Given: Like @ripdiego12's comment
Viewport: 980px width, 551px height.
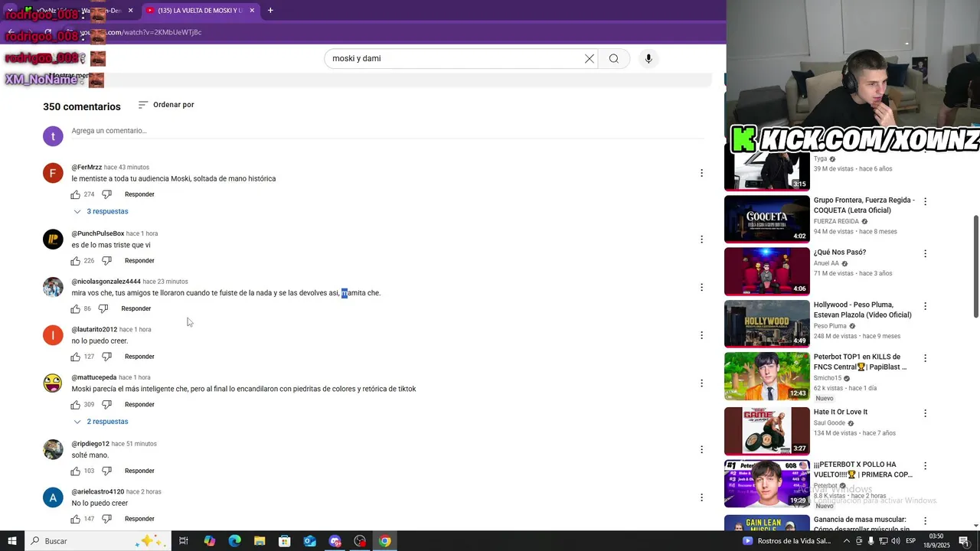Looking at the screenshot, I should coord(75,471).
